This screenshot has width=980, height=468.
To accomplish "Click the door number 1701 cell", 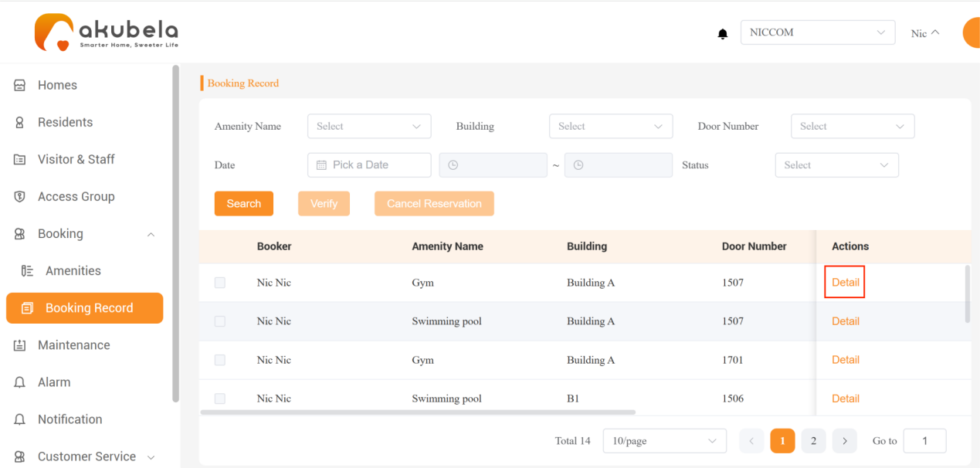I will (733, 360).
